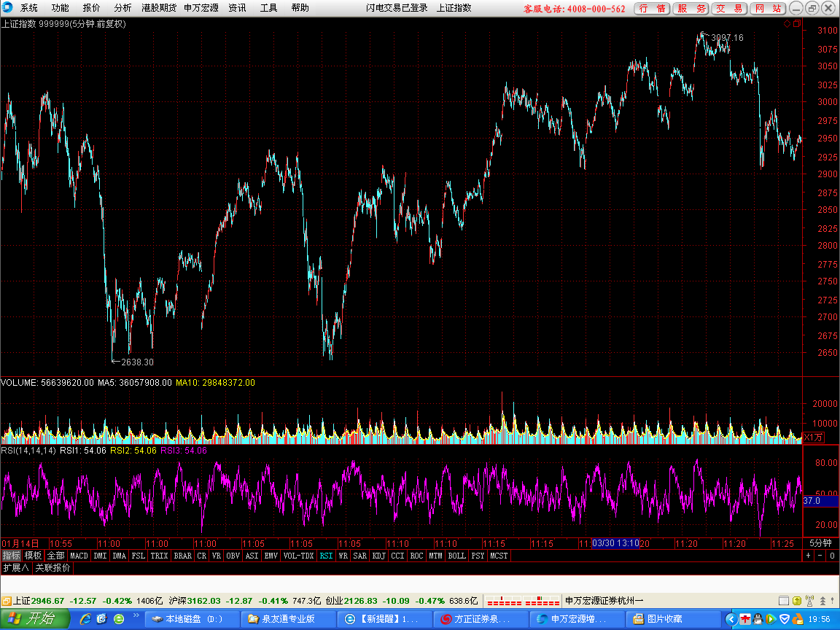
Task: Select the highlighted RSI indicator tab
Action: [x=326, y=556]
